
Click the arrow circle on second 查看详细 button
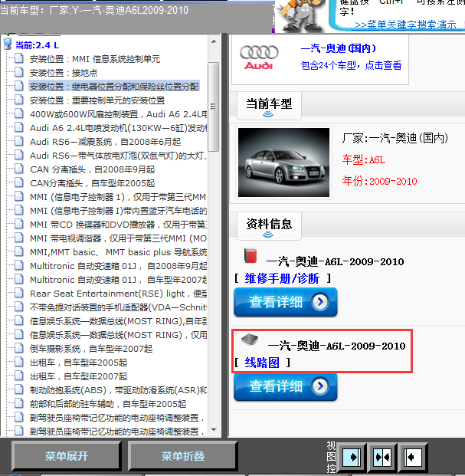pos(320,386)
